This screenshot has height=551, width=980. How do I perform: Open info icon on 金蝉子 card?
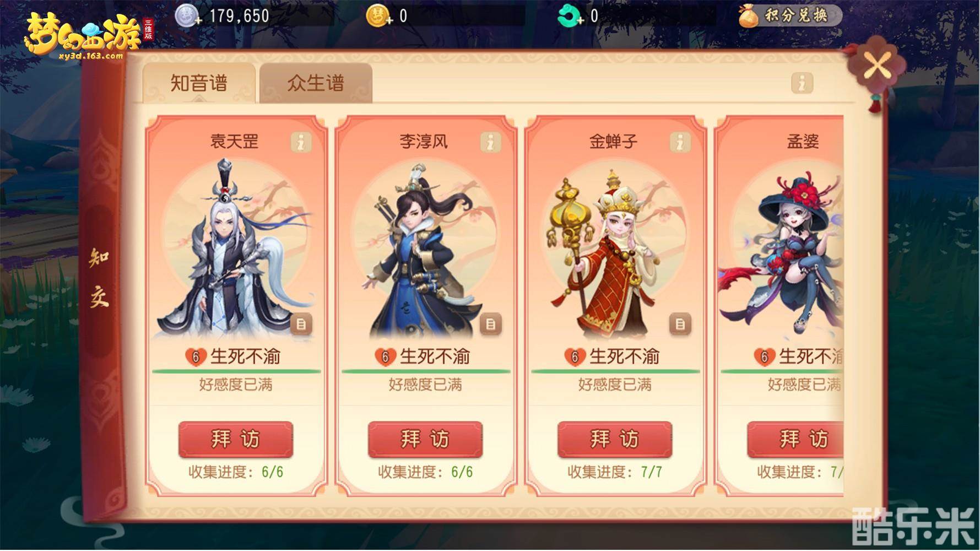[x=680, y=142]
